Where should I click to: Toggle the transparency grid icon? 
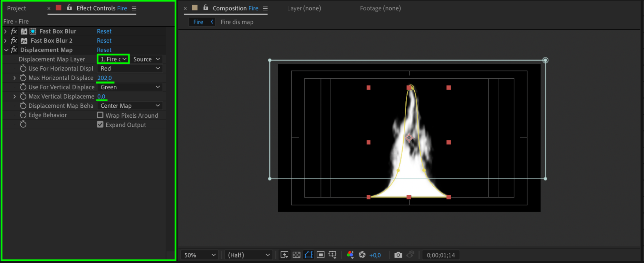point(296,255)
